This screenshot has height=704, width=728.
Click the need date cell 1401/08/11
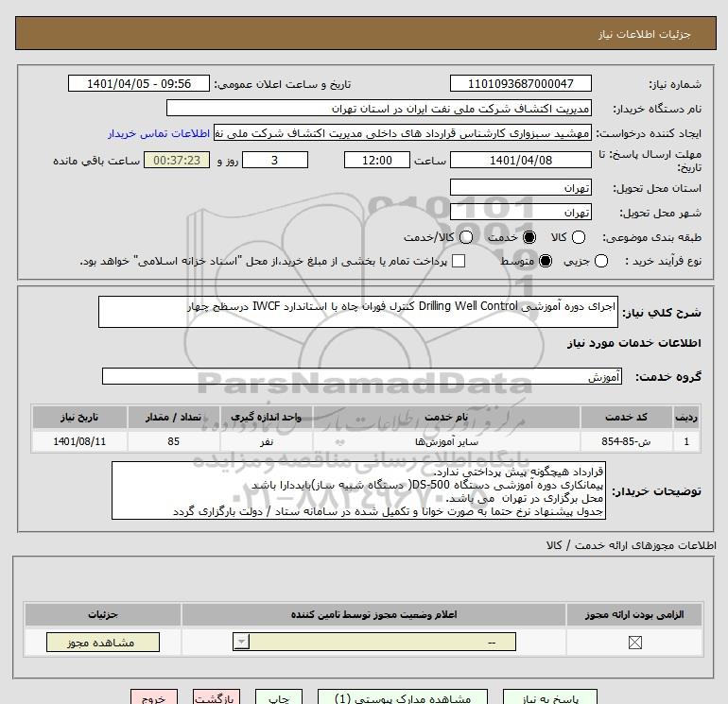coord(79,441)
